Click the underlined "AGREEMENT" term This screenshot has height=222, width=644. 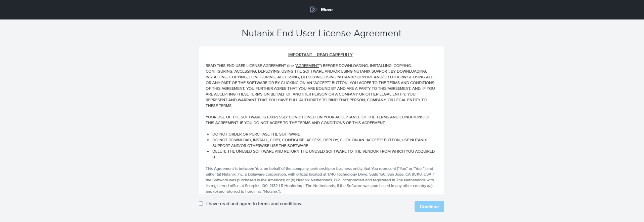pos(307,66)
